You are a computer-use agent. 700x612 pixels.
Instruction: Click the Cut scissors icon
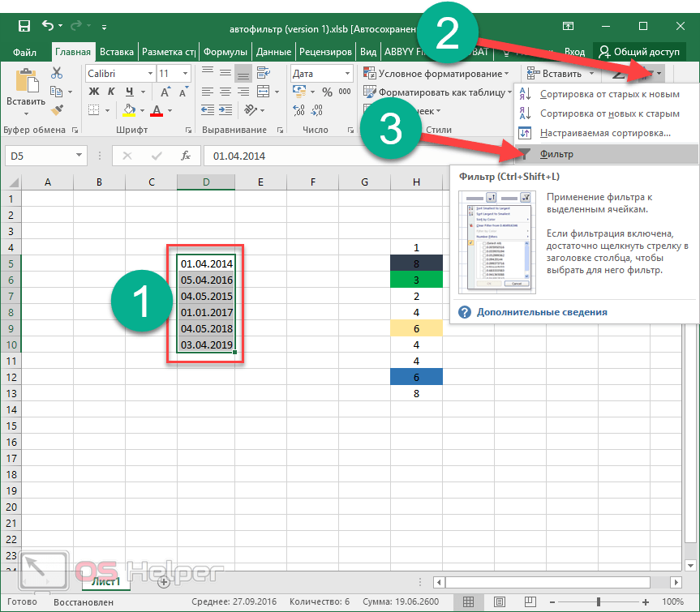[57, 73]
